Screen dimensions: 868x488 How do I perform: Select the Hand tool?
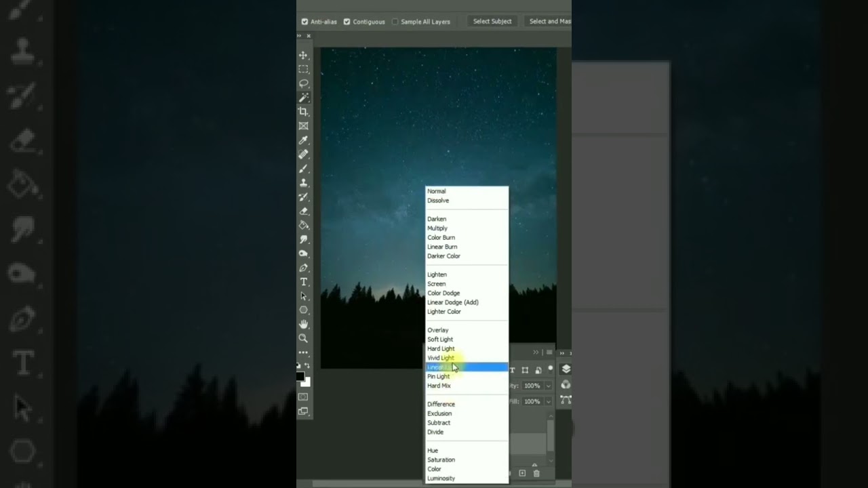tap(303, 325)
